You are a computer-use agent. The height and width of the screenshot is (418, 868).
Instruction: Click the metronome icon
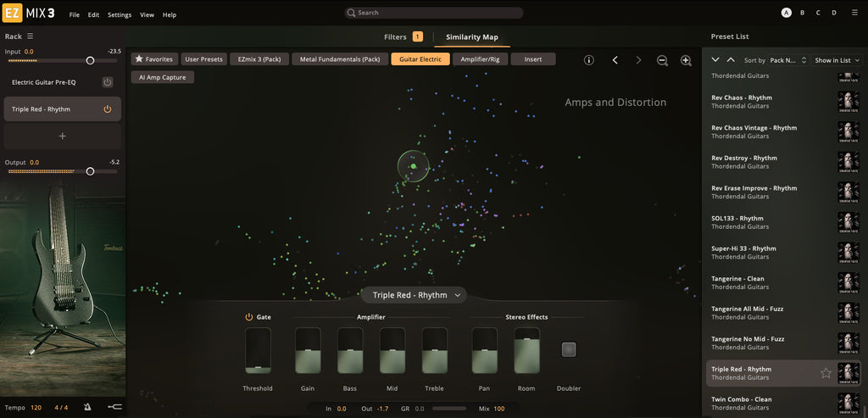(x=87, y=407)
